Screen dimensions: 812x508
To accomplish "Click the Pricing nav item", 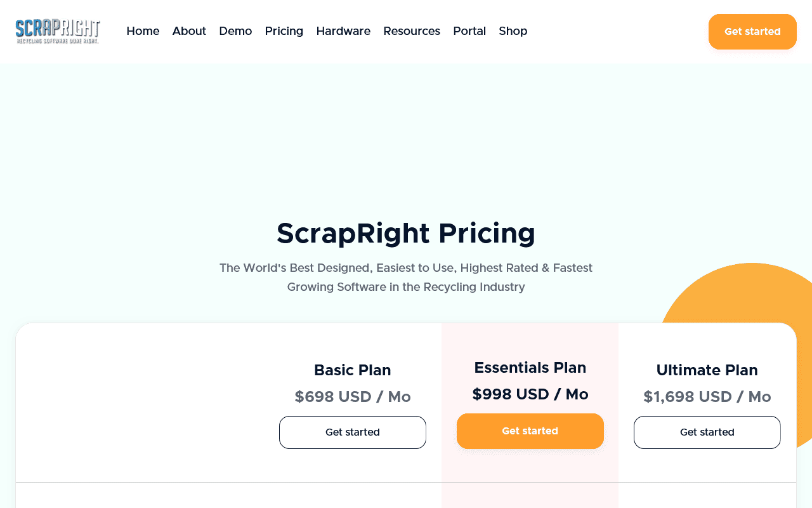I will coord(284,30).
